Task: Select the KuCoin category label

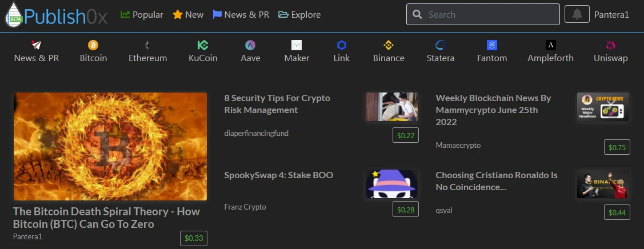Action: [203, 58]
